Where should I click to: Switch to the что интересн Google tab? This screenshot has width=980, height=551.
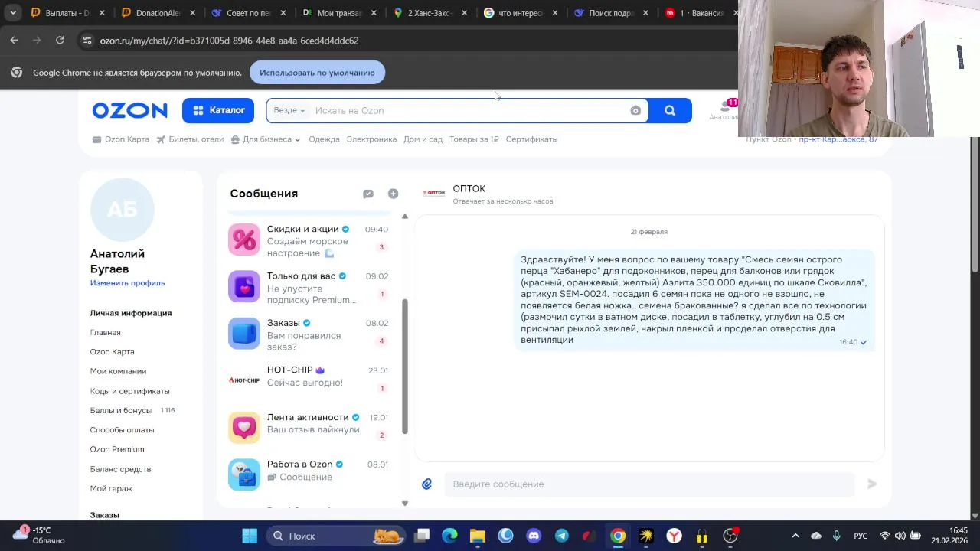518,13
